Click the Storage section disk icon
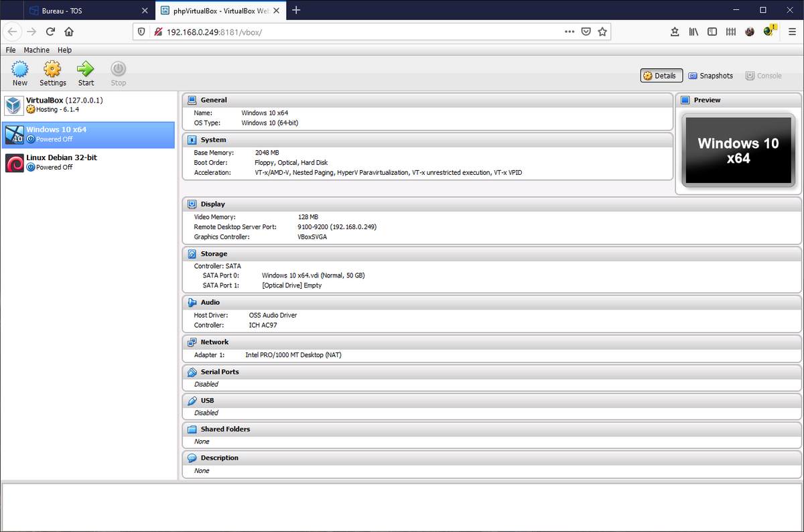This screenshot has width=804, height=532. (x=192, y=254)
